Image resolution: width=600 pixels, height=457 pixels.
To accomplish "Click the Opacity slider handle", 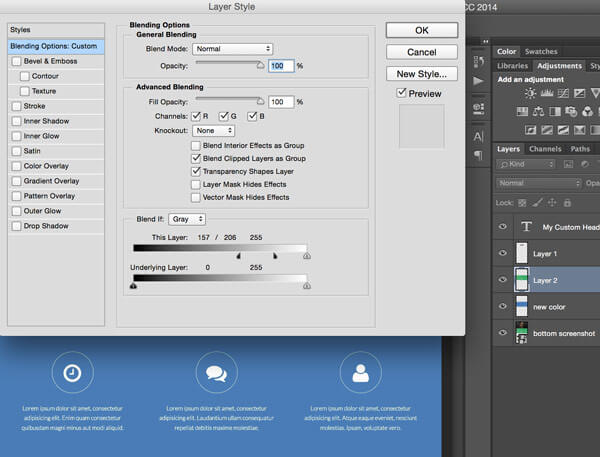I will pyautogui.click(x=260, y=65).
